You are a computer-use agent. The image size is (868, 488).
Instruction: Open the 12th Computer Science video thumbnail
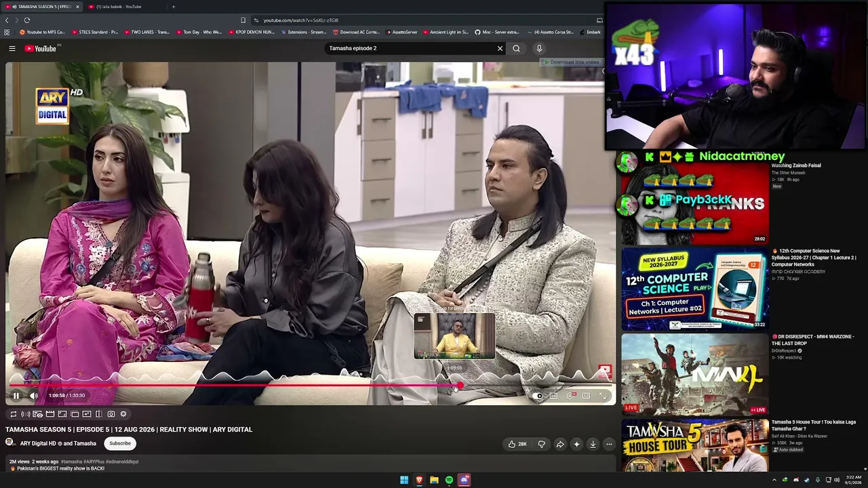pyautogui.click(x=695, y=288)
